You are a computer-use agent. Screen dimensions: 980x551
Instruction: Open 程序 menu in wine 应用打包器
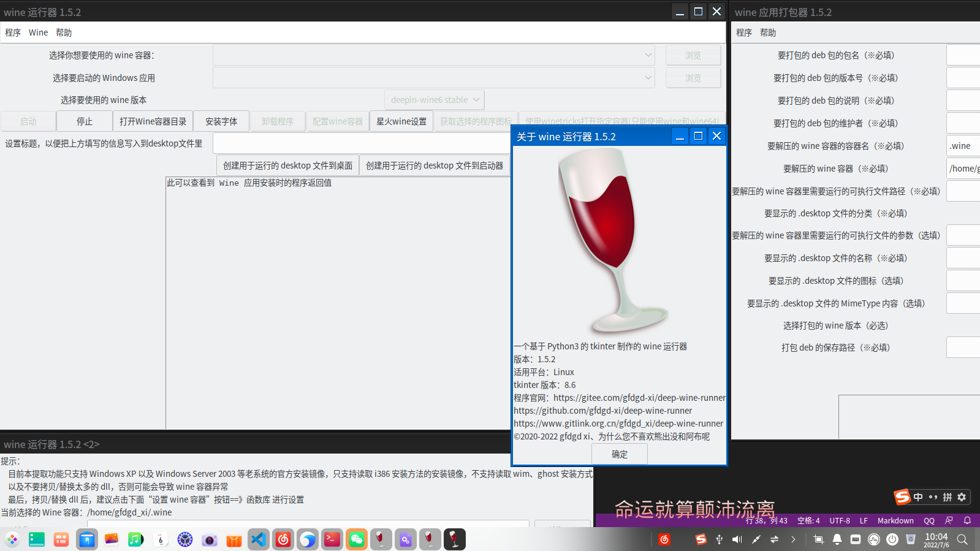point(744,32)
